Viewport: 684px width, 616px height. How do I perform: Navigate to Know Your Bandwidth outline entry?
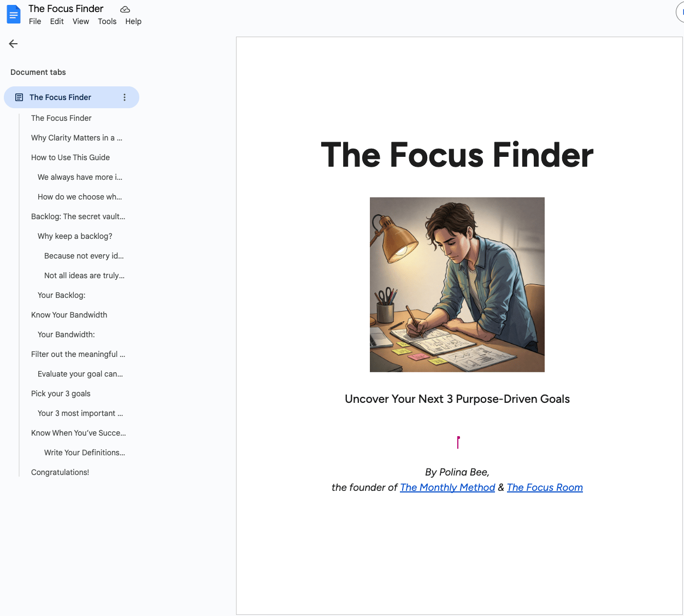tap(69, 315)
